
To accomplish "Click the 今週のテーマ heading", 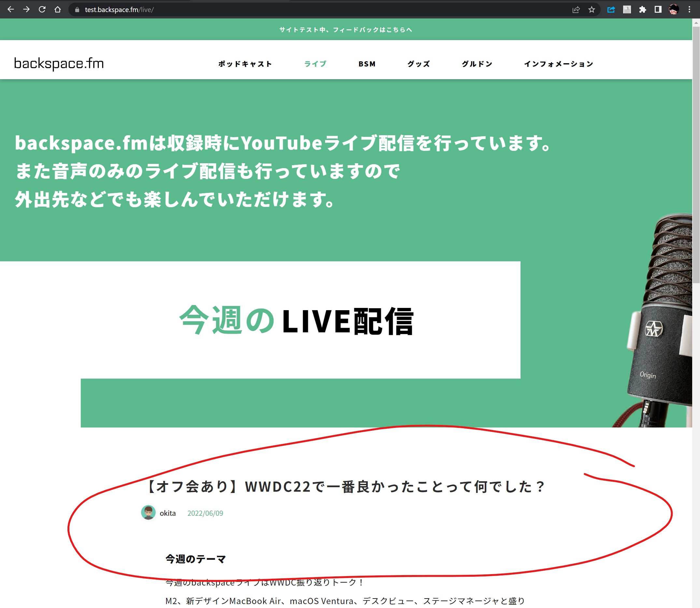I will 196,559.
